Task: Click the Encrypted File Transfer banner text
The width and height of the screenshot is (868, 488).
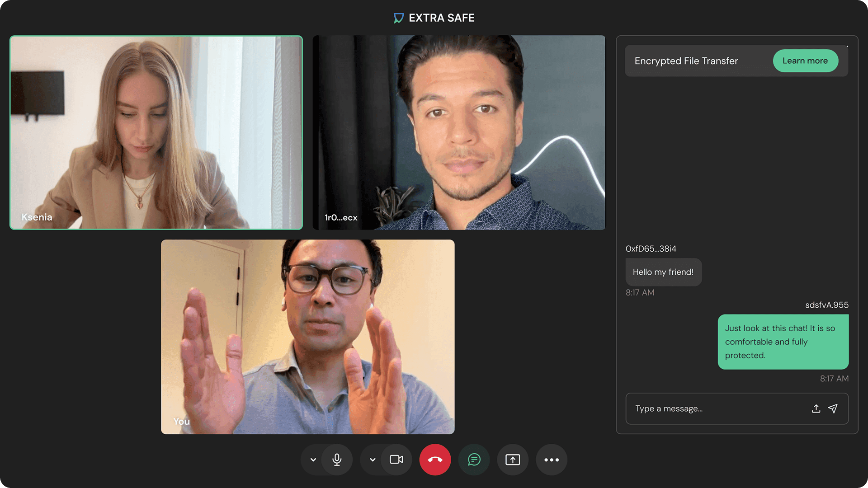Action: [686, 61]
